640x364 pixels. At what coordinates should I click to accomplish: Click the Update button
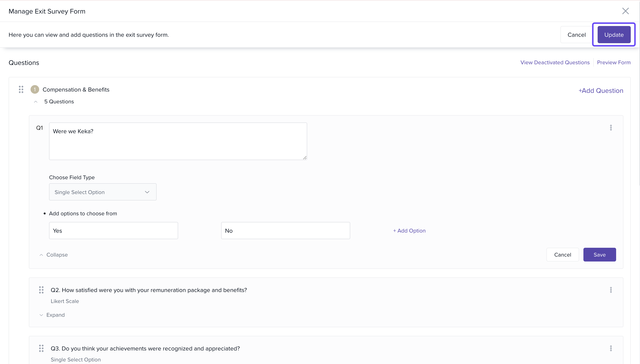[614, 35]
